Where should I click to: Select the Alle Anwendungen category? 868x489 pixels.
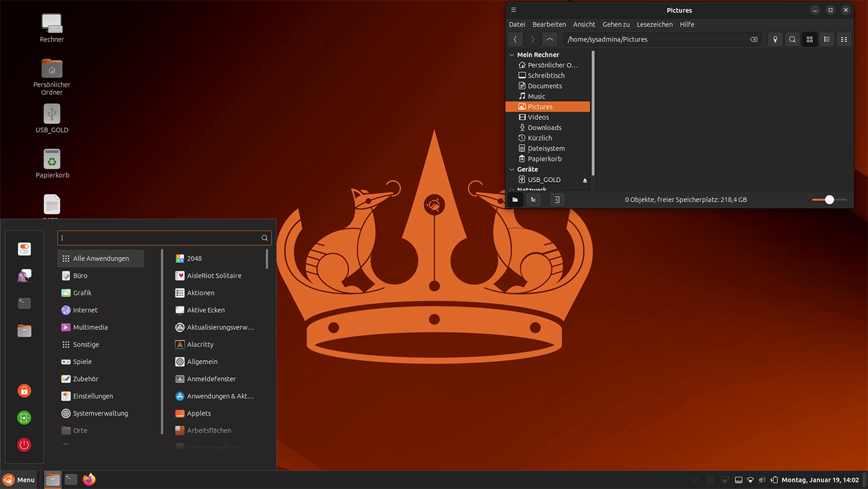click(100, 258)
